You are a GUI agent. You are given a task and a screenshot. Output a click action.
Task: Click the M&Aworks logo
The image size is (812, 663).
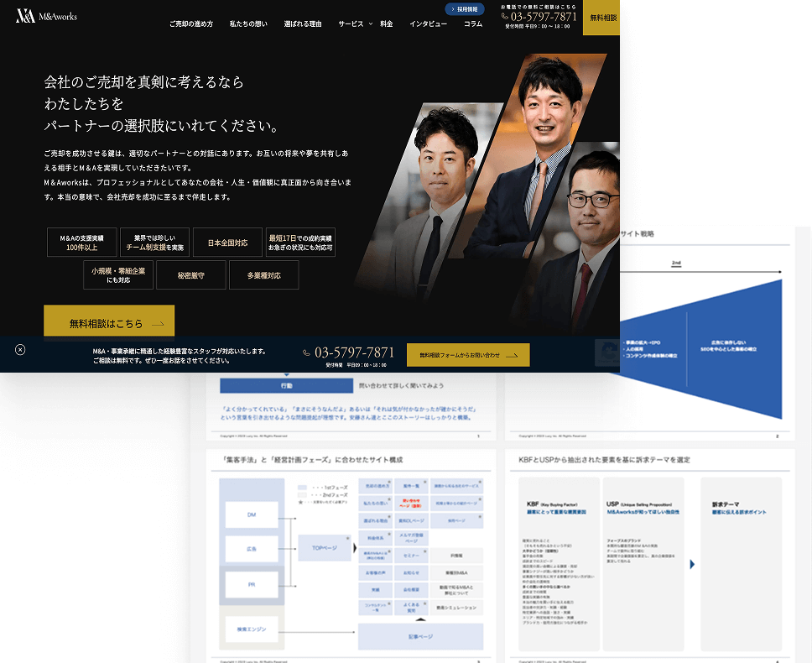46,16
